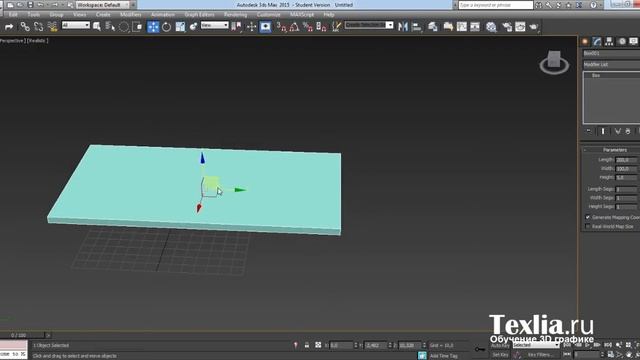Screen dimensions: 640x360
Task: Open the Tools menu
Action: click(33, 15)
